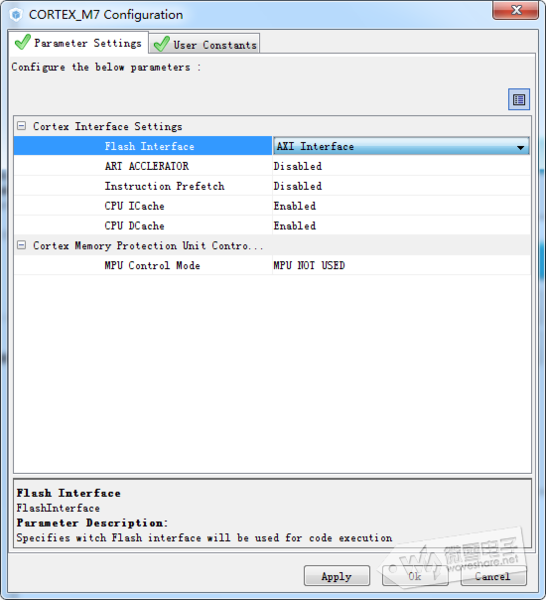The image size is (546, 600).
Task: Click the green checkmark on Parameter Settings tab
Action: pos(23,42)
